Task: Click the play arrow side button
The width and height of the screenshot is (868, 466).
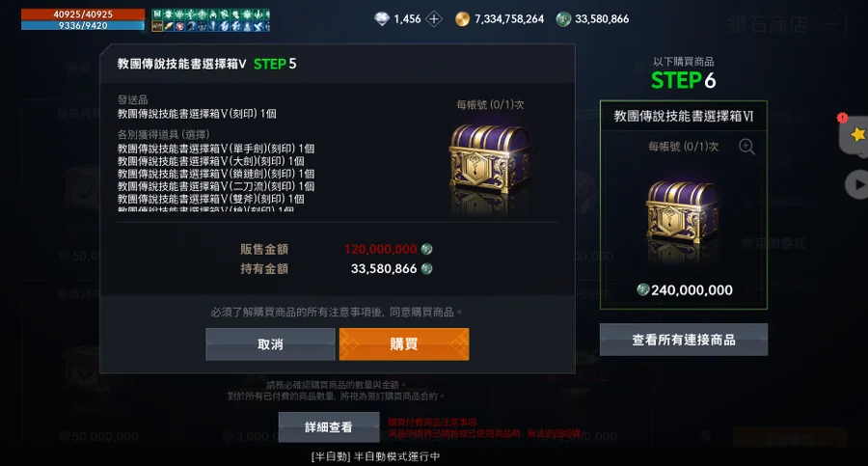Action: (x=857, y=184)
